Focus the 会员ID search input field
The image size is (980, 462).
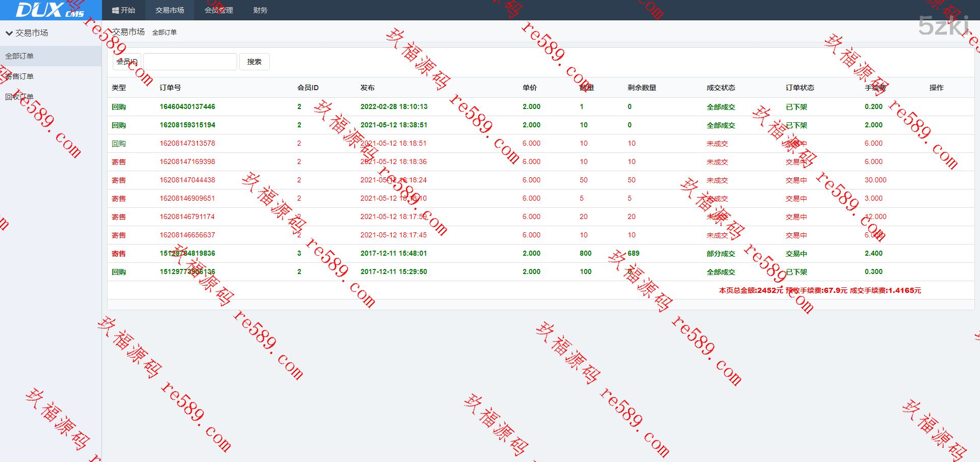pos(190,62)
